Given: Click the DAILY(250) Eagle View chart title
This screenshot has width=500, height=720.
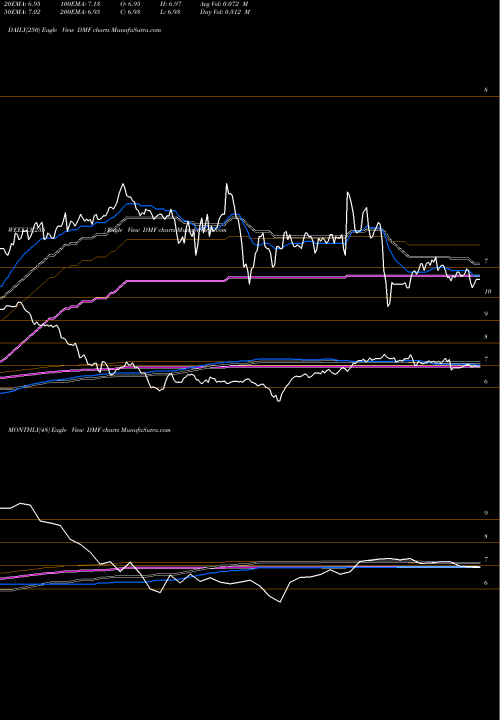Looking at the screenshot, I should point(84,30).
